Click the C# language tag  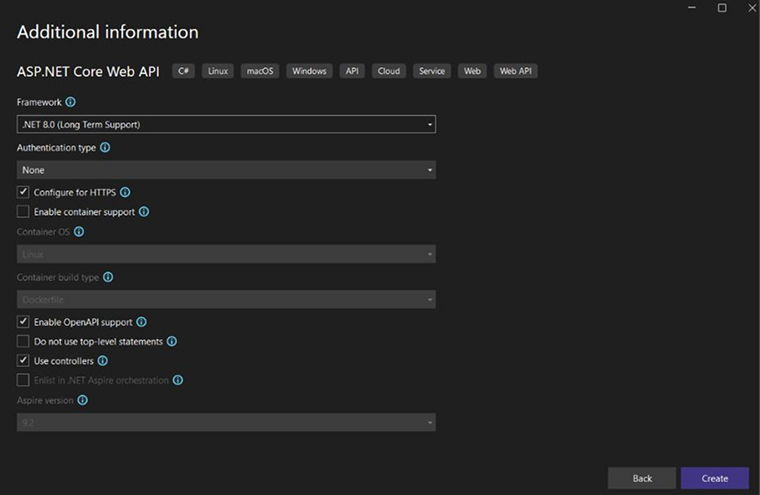(184, 71)
